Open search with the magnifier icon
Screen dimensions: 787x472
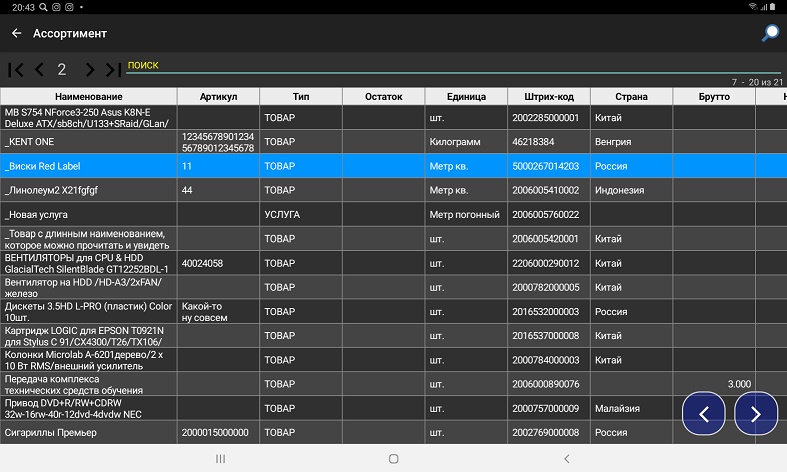tap(770, 33)
